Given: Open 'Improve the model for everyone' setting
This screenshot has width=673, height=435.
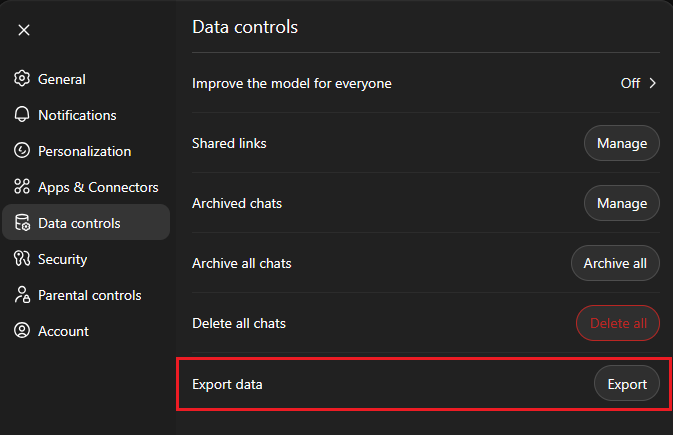Looking at the screenshot, I should (x=292, y=83).
